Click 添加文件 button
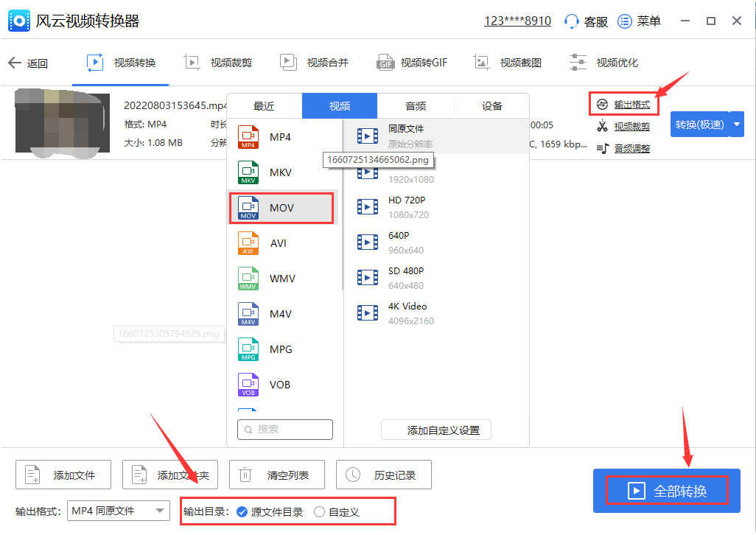The image size is (756, 535). tap(63, 475)
